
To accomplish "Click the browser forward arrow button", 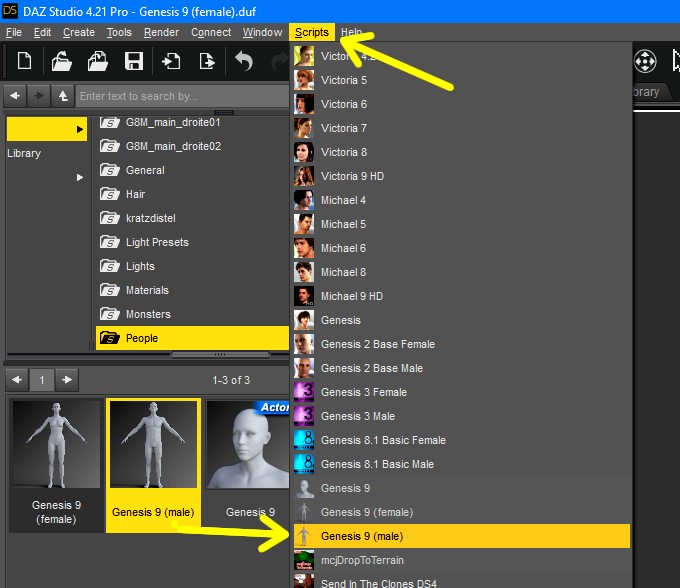I will click(39, 96).
